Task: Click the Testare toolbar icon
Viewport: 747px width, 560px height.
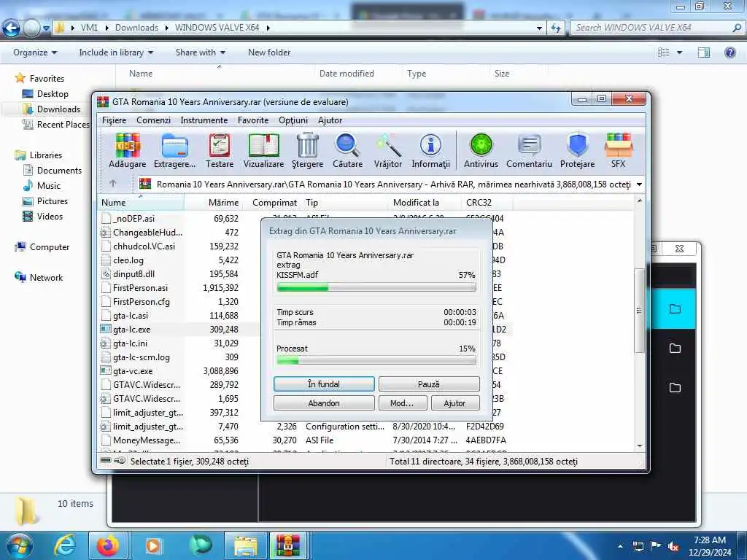Action: [x=219, y=150]
